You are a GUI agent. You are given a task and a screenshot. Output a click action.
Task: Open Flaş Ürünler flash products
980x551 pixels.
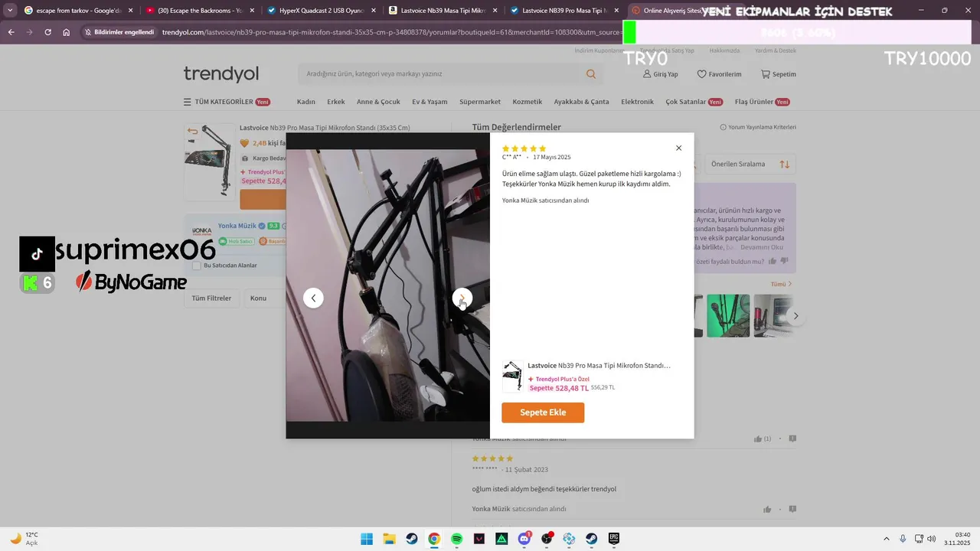click(x=763, y=102)
